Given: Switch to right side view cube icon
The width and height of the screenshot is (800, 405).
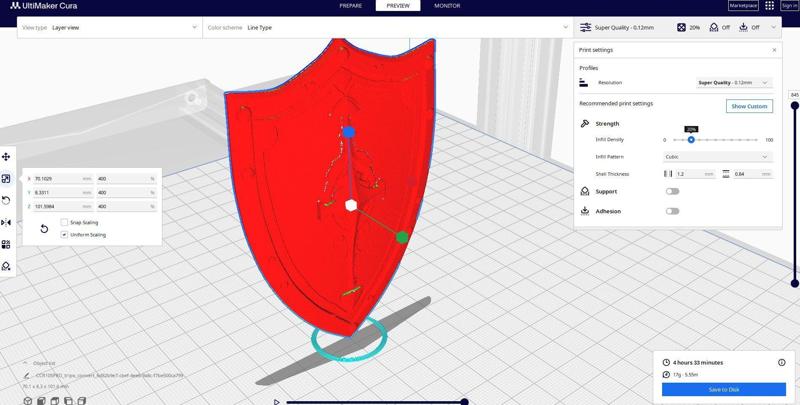Looking at the screenshot, I should 82,401.
